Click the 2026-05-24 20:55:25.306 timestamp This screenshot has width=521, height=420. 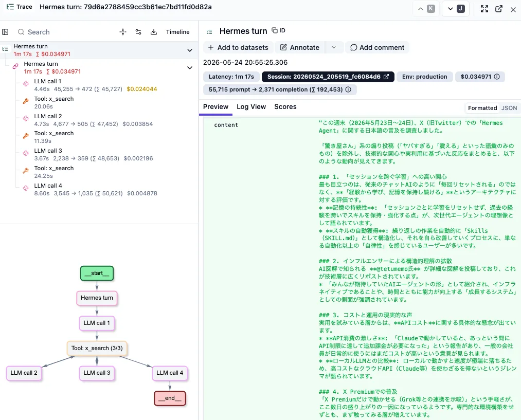click(x=245, y=62)
